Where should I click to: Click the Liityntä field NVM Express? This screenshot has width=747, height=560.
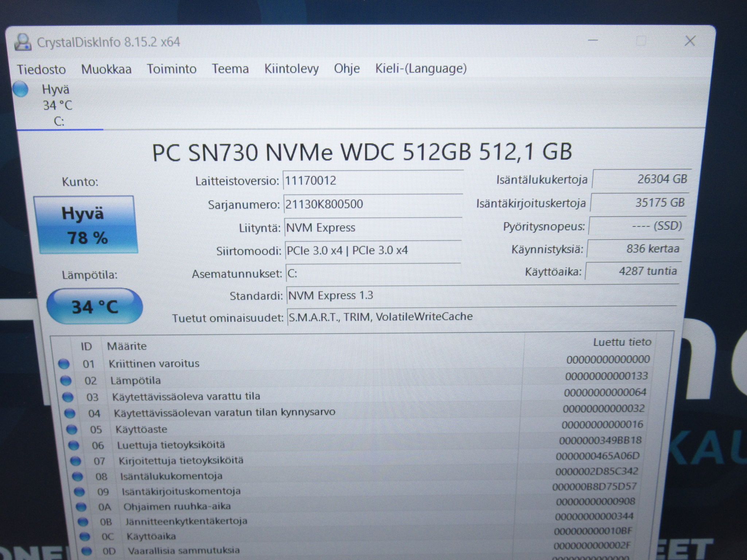pyautogui.click(x=373, y=228)
